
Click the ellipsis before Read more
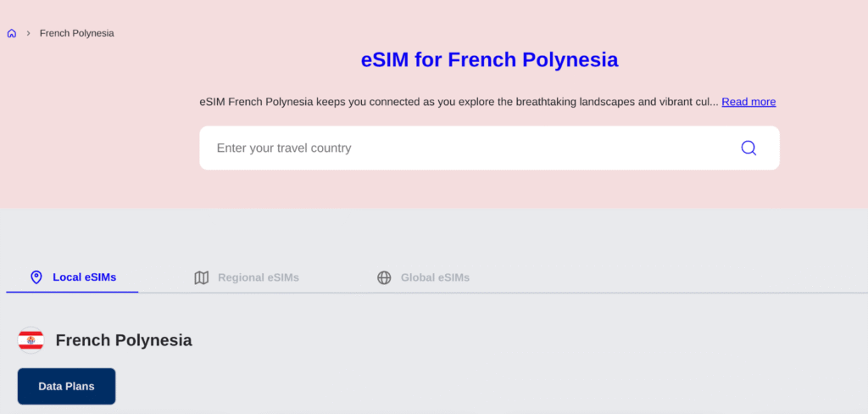click(x=715, y=103)
